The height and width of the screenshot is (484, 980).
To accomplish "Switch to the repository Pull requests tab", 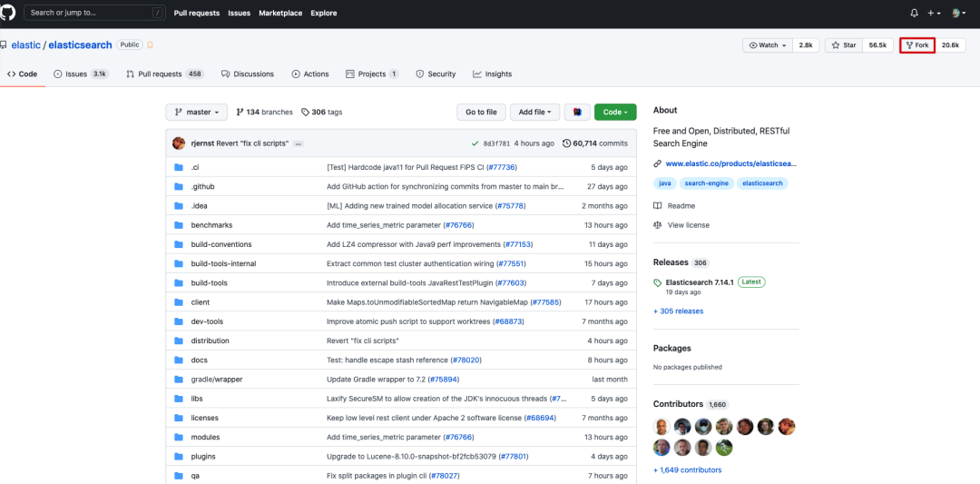I will [165, 74].
